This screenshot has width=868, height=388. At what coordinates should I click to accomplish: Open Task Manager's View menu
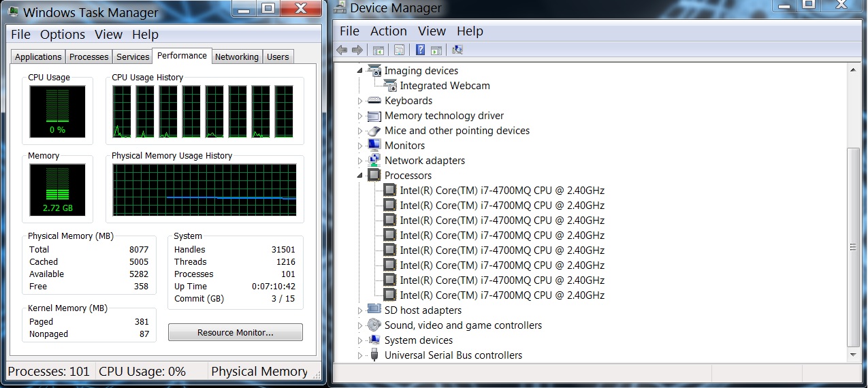109,34
